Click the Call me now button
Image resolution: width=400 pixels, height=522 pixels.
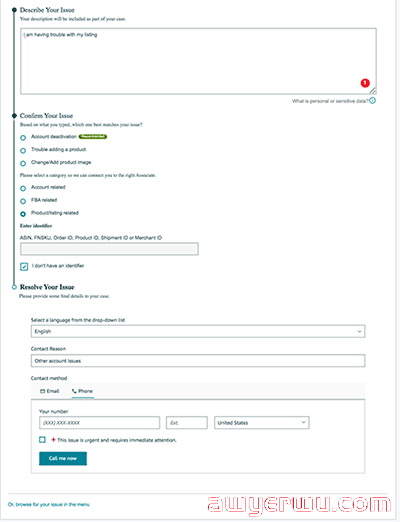tap(63, 458)
